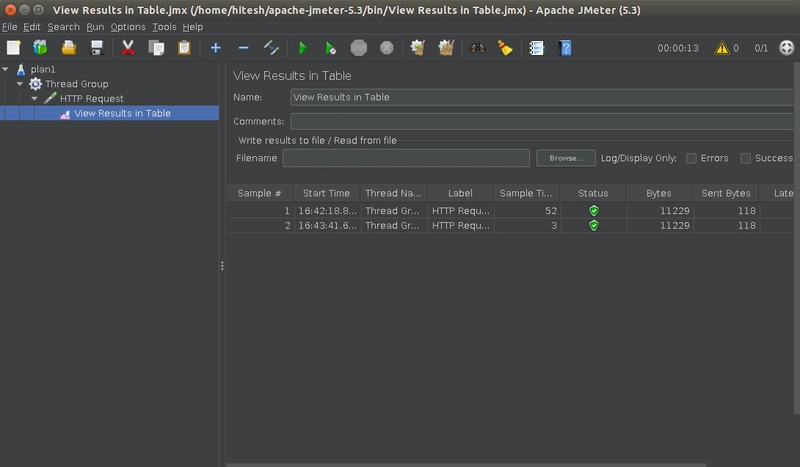The image size is (800, 467).
Task: Open the Templates icon
Action: [40, 48]
